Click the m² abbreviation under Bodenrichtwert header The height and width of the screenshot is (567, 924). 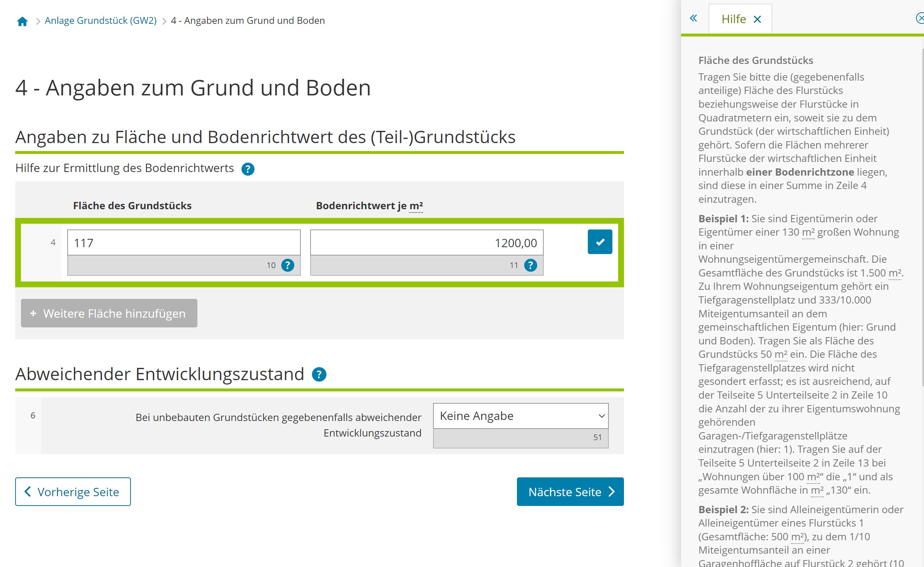click(416, 206)
